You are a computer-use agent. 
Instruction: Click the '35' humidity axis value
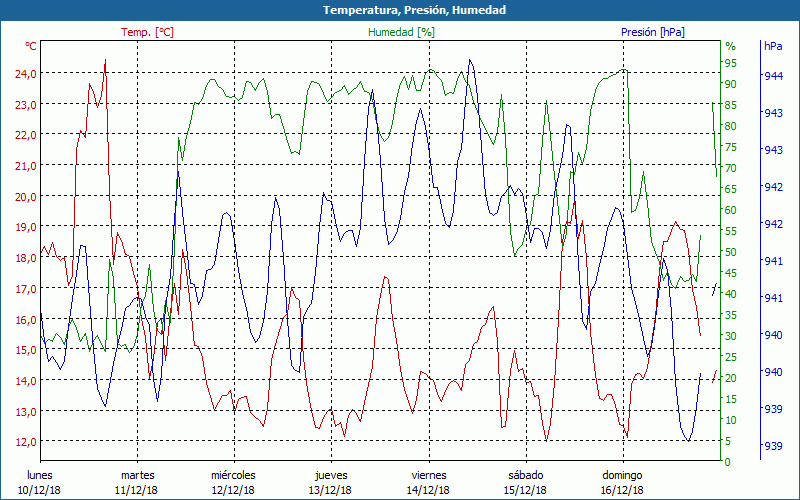pos(731,315)
